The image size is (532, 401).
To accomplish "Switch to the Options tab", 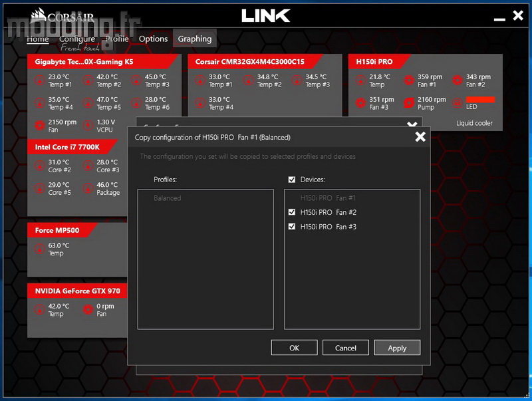I will pyautogui.click(x=153, y=39).
